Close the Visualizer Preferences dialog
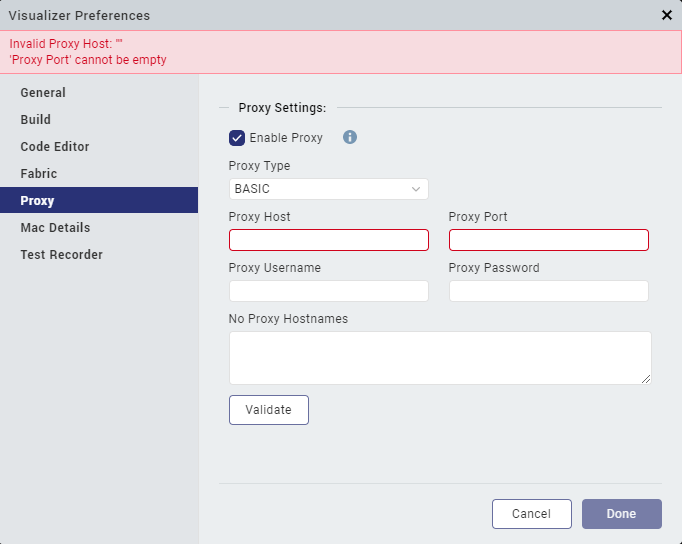The image size is (682, 544). 667,15
